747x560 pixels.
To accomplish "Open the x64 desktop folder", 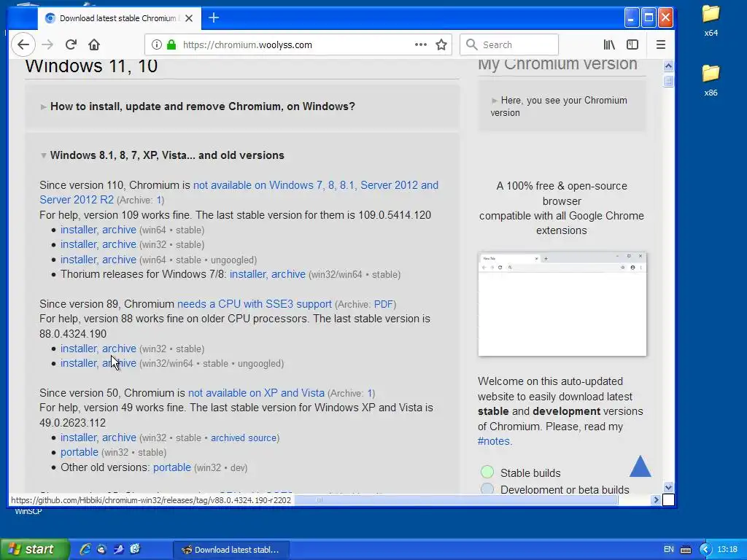I will (x=711, y=20).
